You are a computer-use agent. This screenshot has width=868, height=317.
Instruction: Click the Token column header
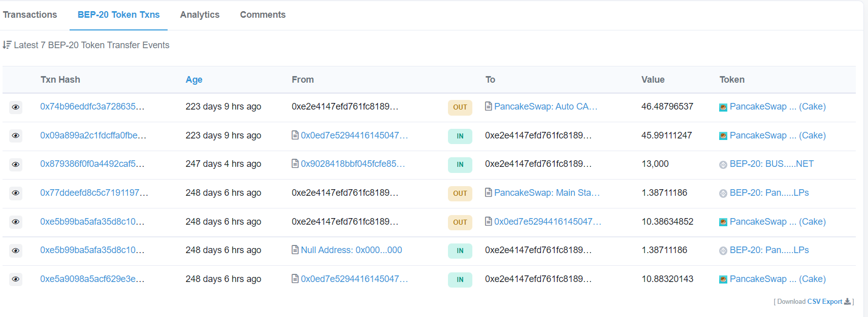[x=732, y=80]
